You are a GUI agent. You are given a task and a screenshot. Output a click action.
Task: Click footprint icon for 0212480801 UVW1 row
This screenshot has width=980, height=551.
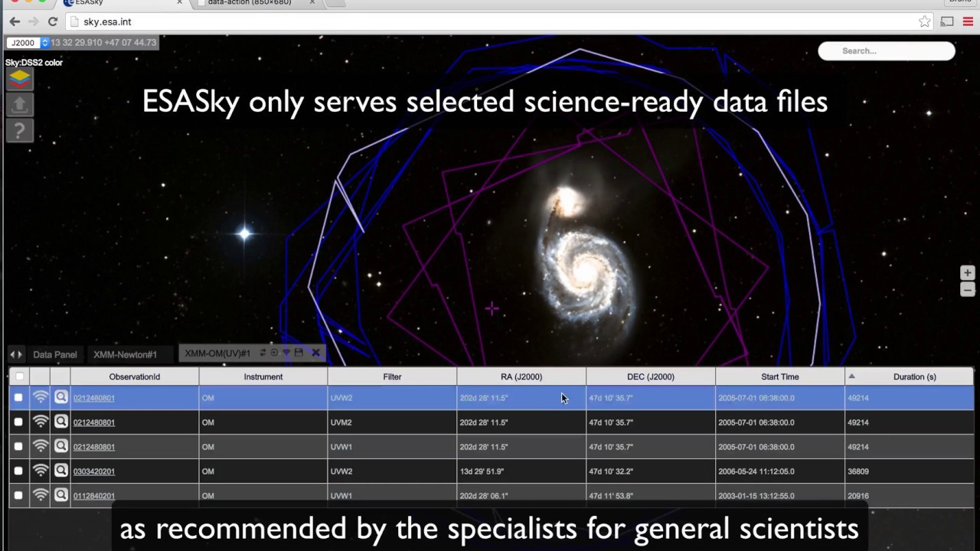point(41,446)
